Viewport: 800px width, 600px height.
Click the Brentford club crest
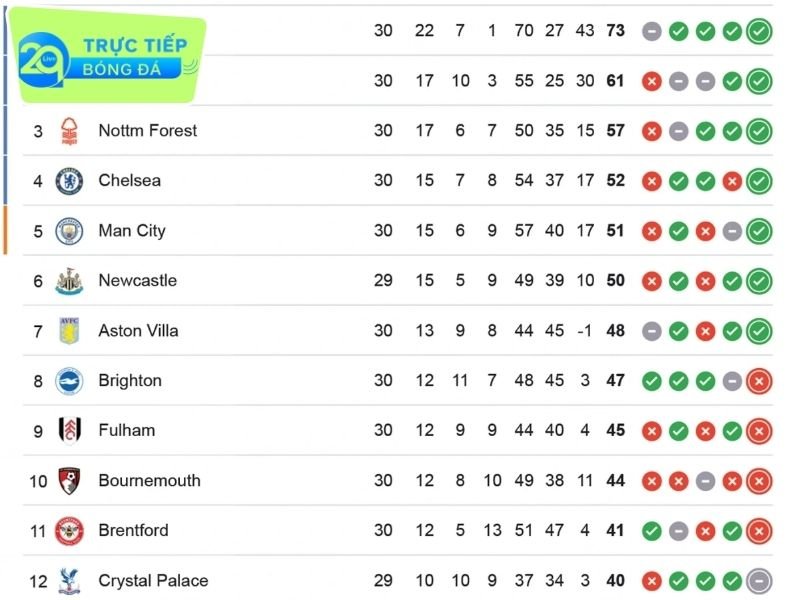pos(69,531)
